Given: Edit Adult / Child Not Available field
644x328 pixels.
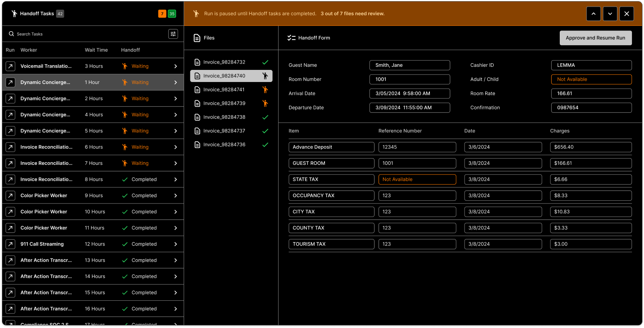Looking at the screenshot, I should click(x=591, y=79).
